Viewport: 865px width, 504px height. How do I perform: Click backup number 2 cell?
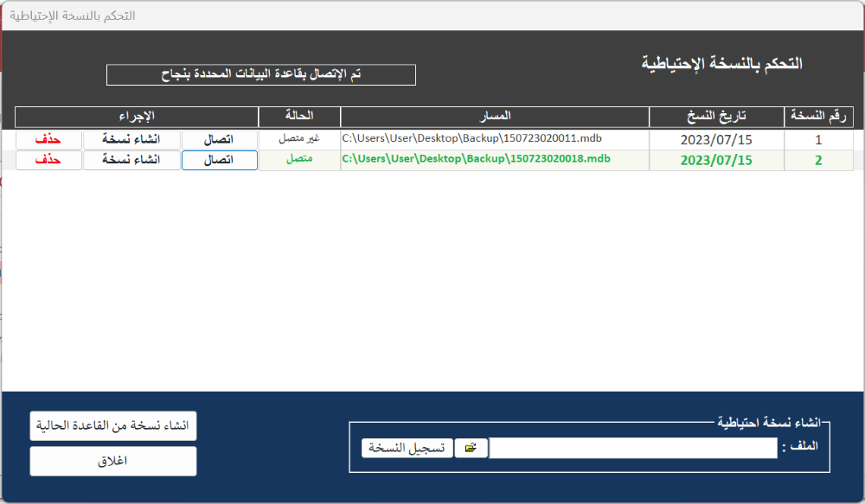(x=818, y=160)
